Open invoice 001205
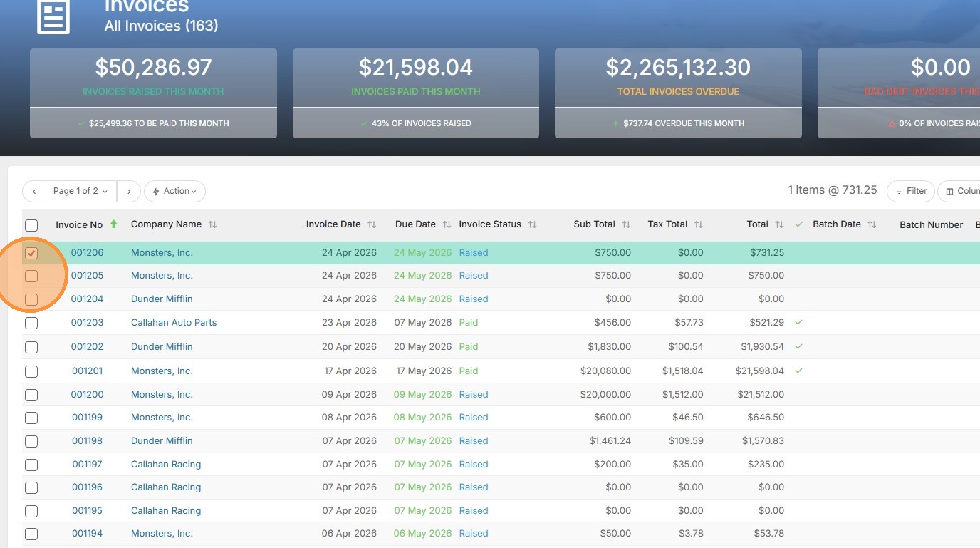This screenshot has height=548, width=980. [87, 275]
